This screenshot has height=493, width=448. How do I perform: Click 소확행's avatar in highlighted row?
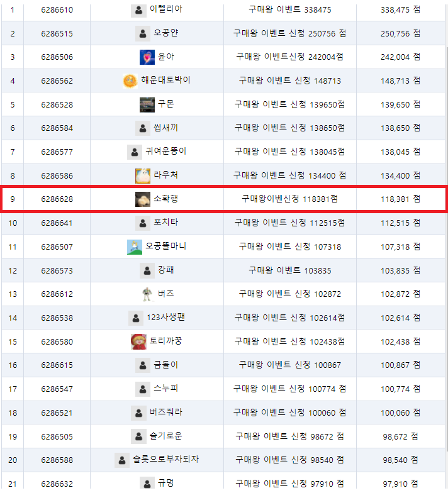coord(142,199)
